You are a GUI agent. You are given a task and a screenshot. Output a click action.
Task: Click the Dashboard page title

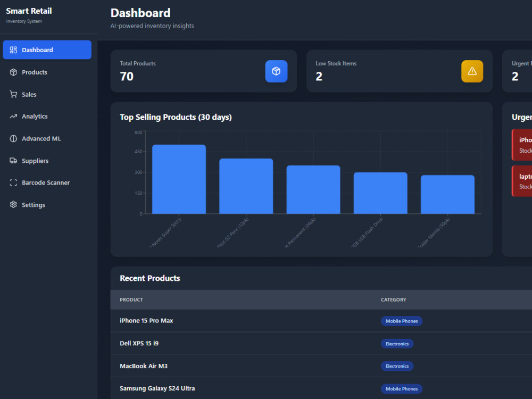pos(140,13)
